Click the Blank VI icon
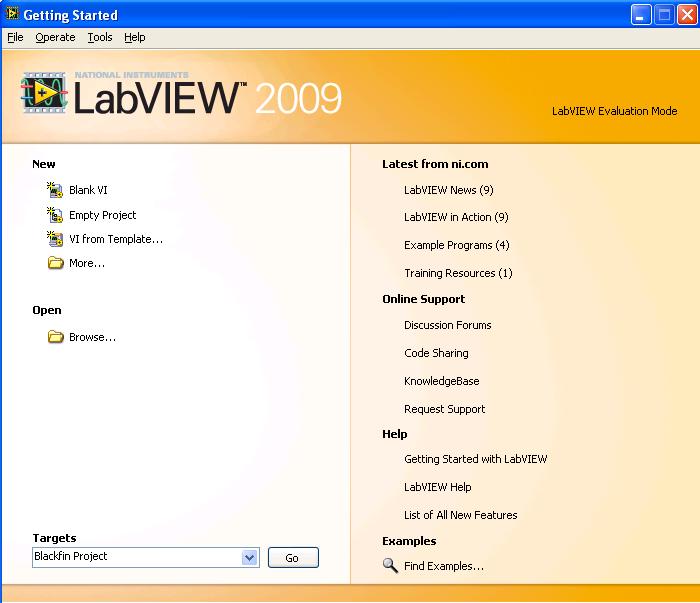Viewport: 700px width, 603px height. click(x=55, y=190)
